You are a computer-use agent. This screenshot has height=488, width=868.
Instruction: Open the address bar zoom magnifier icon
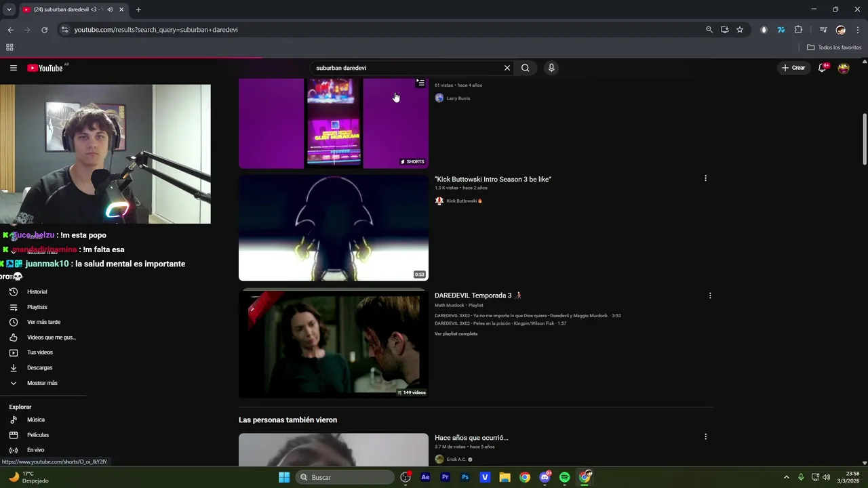709,30
